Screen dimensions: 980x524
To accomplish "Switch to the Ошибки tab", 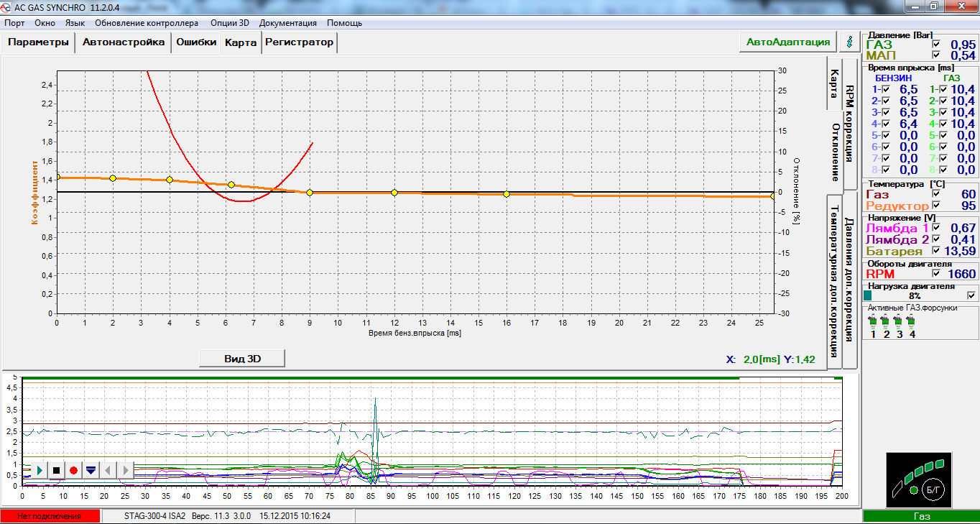I will (x=196, y=42).
